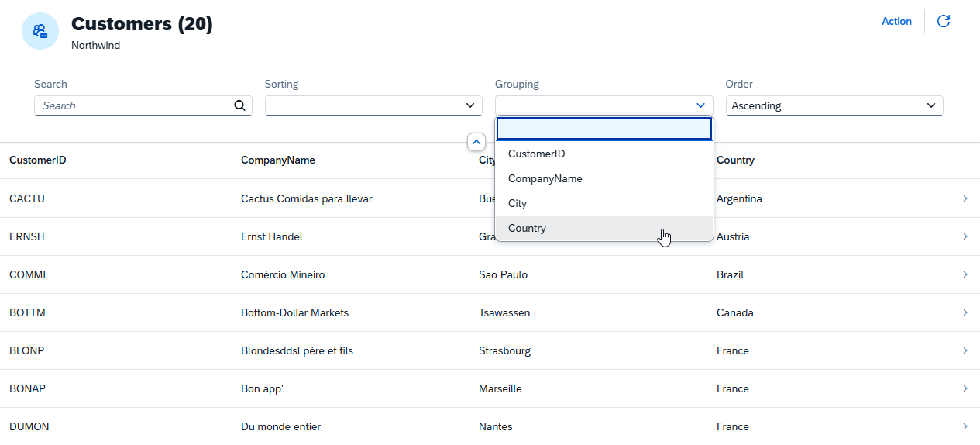Click the Northwind subtitle
Screen dimensions: 980x445
95,45
